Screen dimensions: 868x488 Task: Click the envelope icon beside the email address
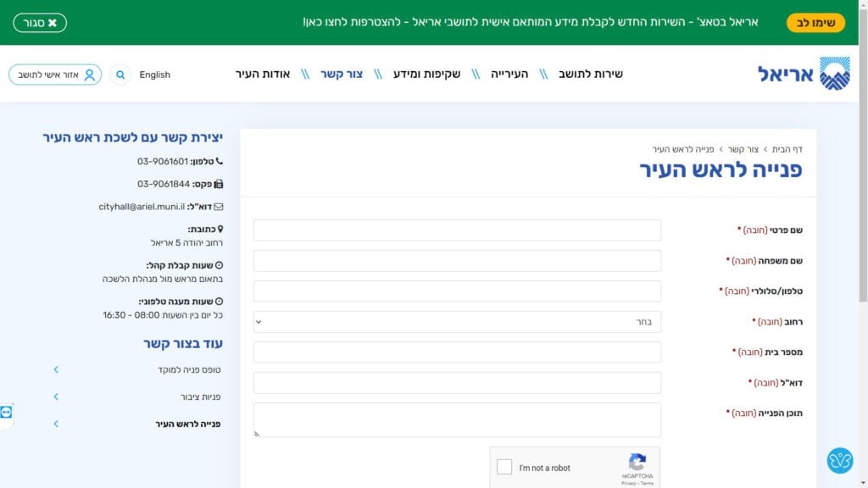pyautogui.click(x=219, y=207)
